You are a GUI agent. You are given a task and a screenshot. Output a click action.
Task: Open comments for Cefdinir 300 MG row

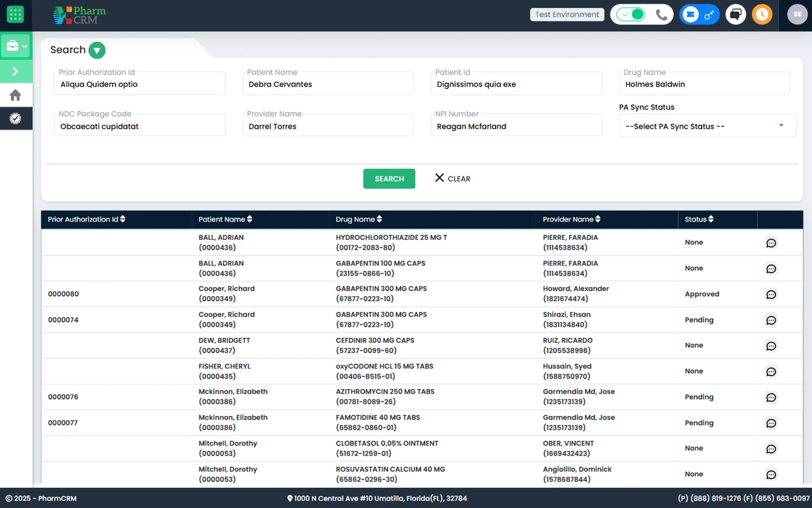[x=771, y=346]
